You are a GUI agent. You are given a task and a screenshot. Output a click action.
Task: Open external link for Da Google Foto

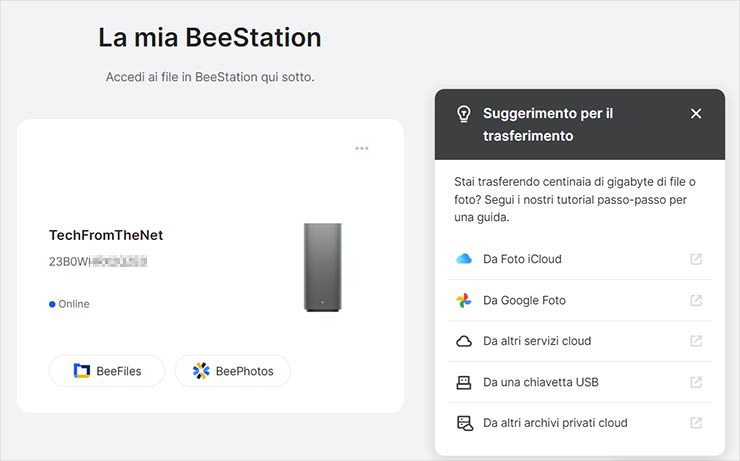click(x=696, y=300)
